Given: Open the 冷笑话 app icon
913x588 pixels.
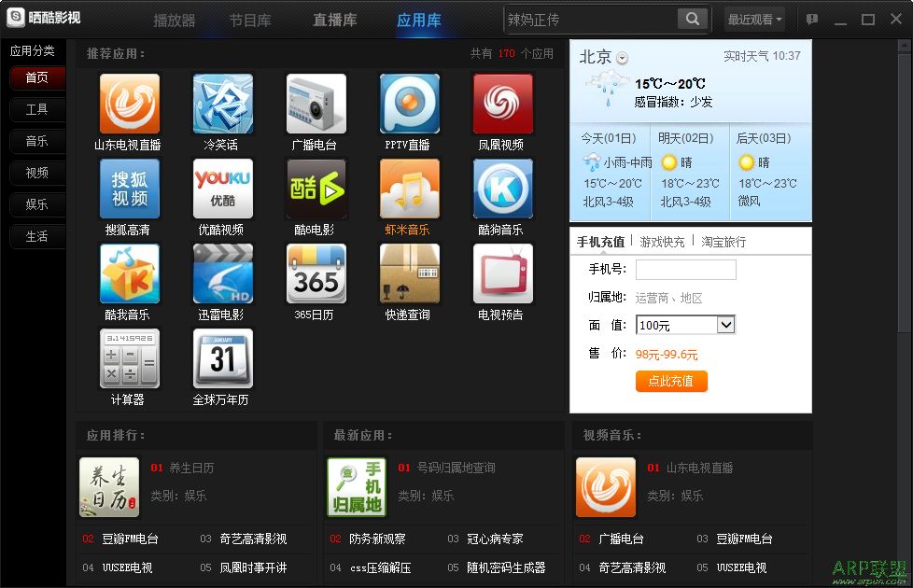Looking at the screenshot, I should click(x=222, y=104).
